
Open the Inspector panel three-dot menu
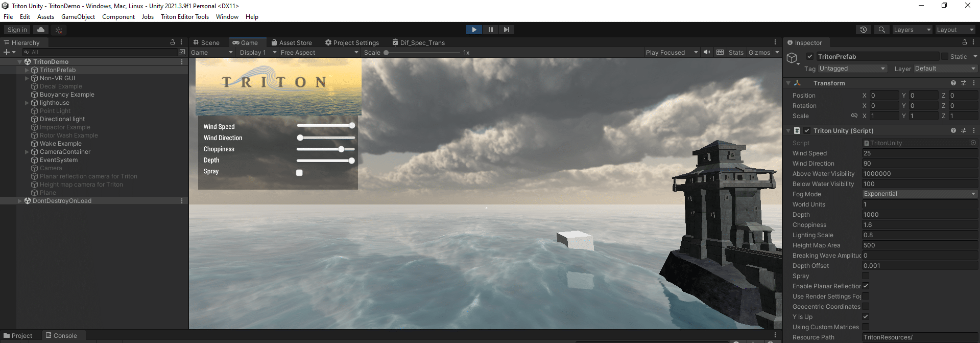[973, 42]
